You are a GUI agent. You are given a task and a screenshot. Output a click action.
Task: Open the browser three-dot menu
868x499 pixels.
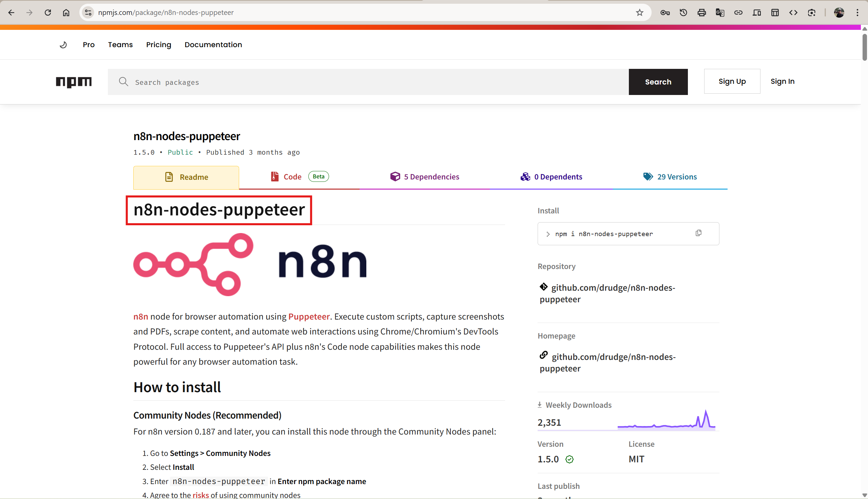[857, 13]
